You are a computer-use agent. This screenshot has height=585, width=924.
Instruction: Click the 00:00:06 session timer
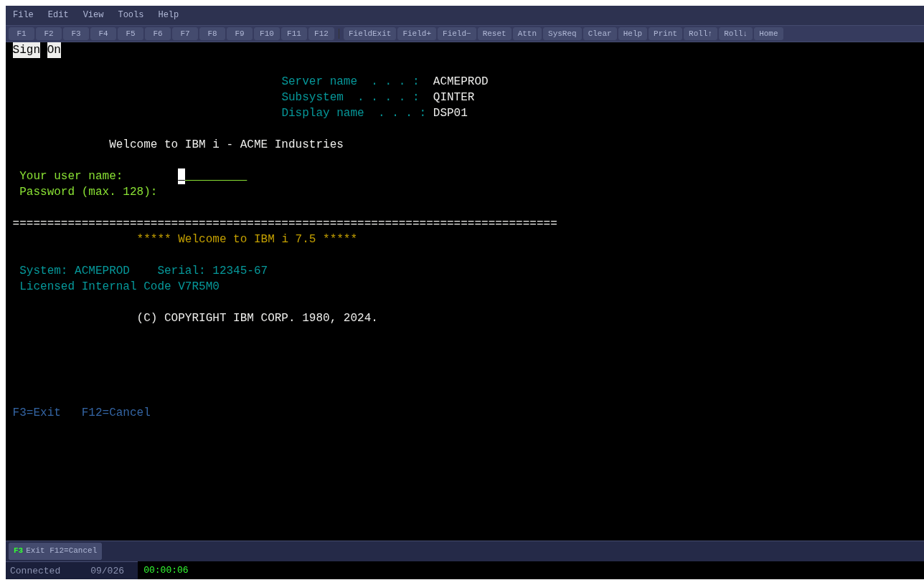point(166,570)
